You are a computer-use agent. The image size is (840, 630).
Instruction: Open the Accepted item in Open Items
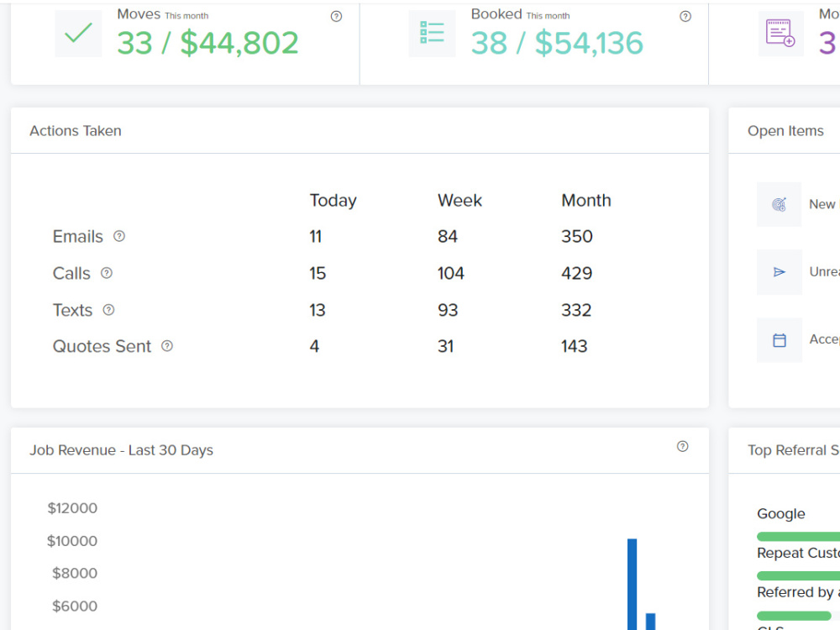pos(825,339)
